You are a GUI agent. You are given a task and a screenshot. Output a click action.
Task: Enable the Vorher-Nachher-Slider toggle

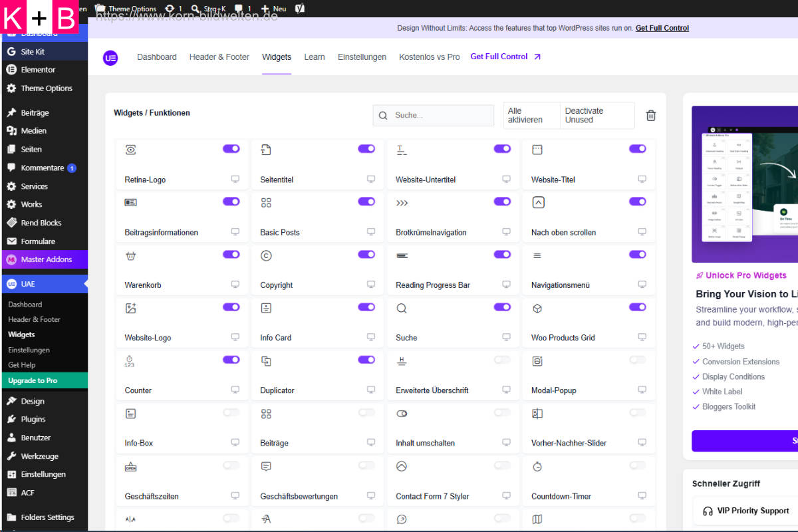(638, 412)
